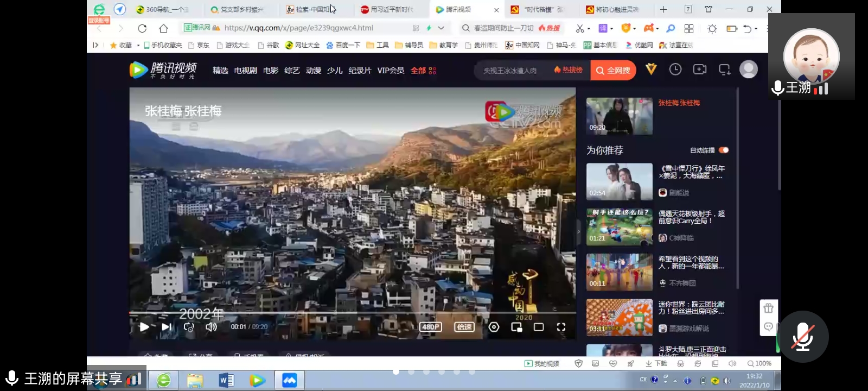Open picture-in-picture mini player

point(516,327)
